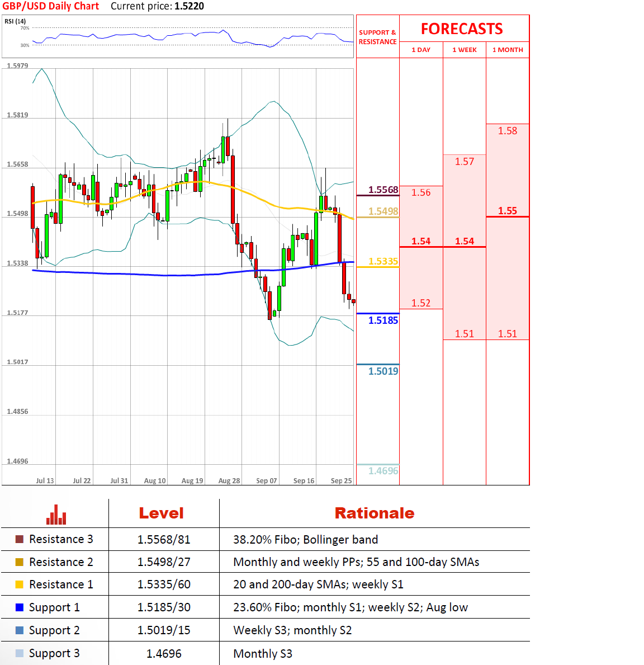Click the 1.56 one-day forecast high

[x=421, y=192]
